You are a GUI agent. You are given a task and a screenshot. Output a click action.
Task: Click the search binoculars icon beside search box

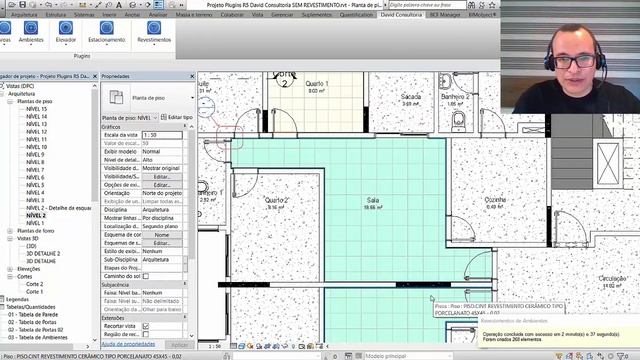(471, 5)
